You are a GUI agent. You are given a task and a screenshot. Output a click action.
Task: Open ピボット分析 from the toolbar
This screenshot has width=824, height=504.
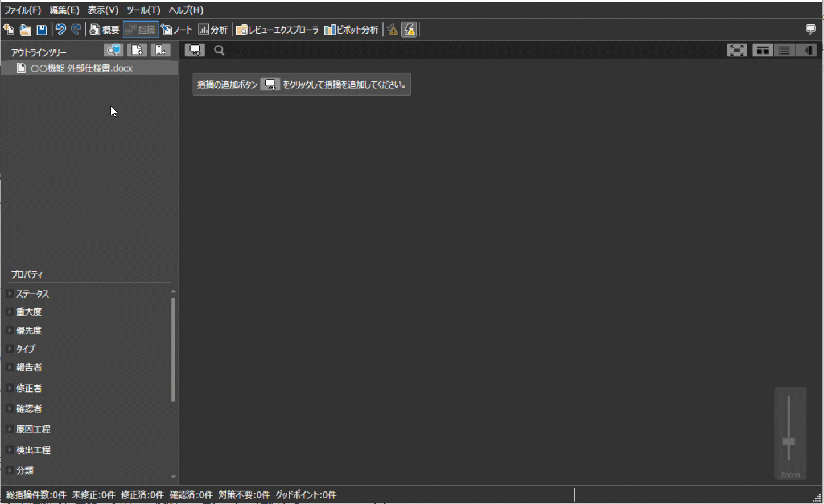coord(351,30)
